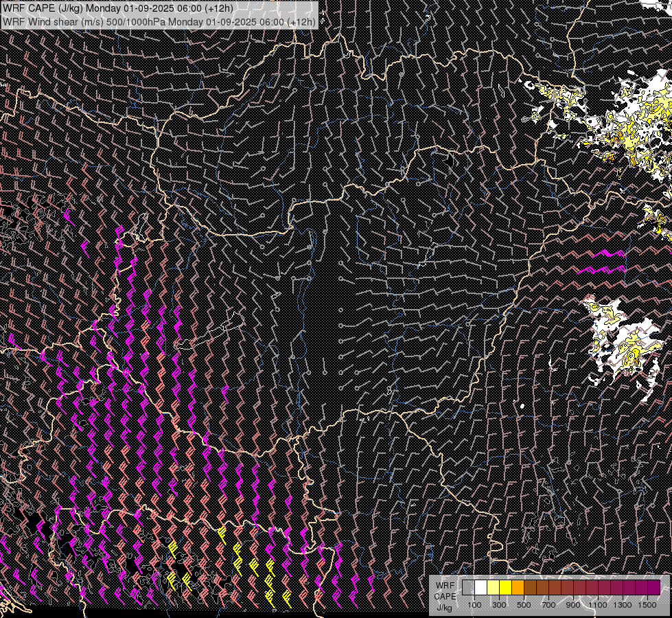Viewport: 672px width, 618px height.
Task: Select the rightmost purple swatch in the legend
Action: tap(653, 588)
